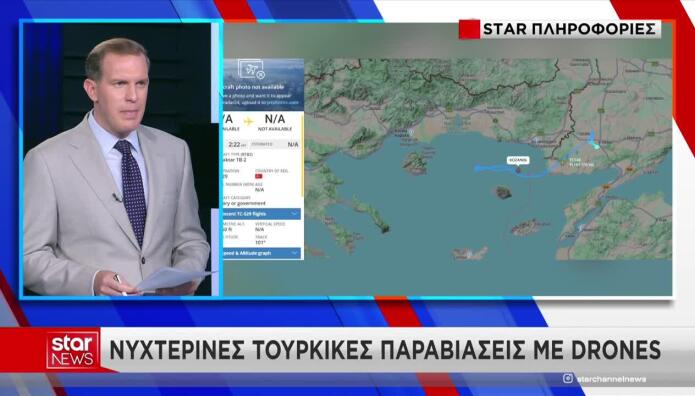Viewport: 695px width, 396px height.
Task: Click the Thasos island on the map
Action: point(415,164)
